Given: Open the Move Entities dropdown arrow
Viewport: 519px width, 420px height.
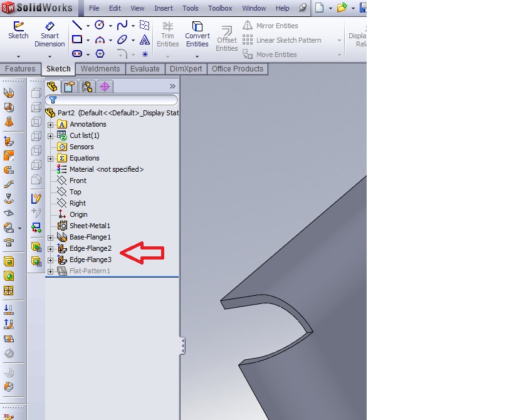Looking at the screenshot, I should (339, 55).
